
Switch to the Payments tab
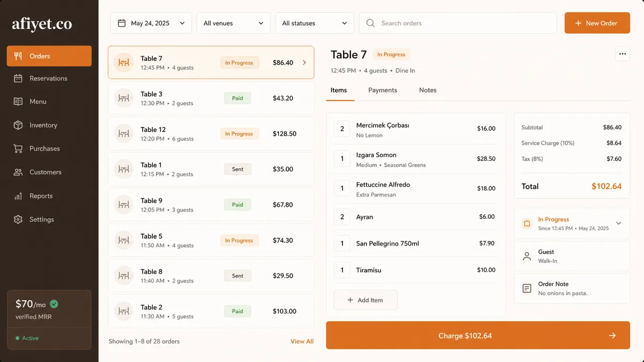click(x=383, y=90)
